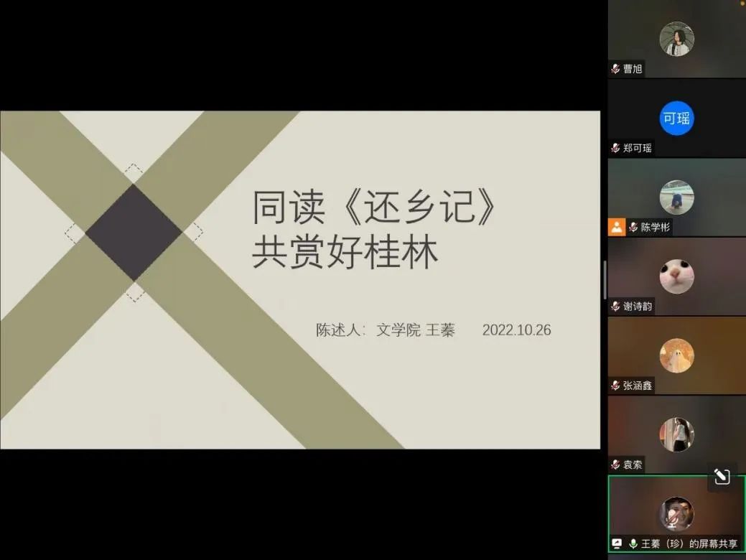
Task: Click the 王秦 screen sharing name label
Action: click(689, 543)
